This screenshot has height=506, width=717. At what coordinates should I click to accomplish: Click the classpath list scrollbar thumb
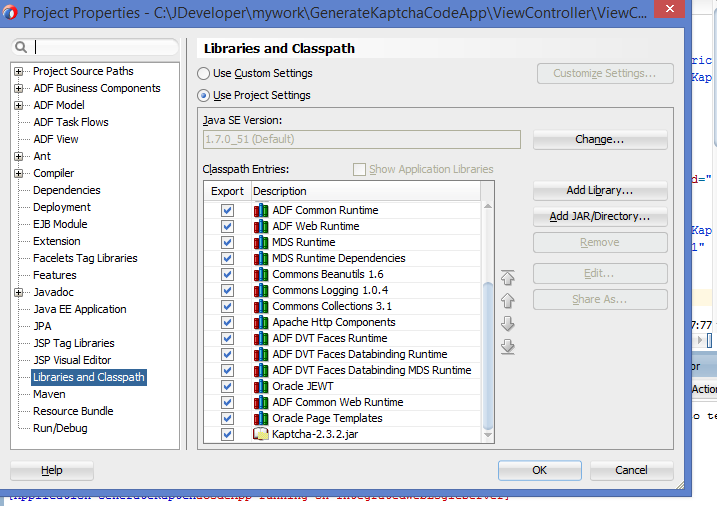(x=488, y=357)
